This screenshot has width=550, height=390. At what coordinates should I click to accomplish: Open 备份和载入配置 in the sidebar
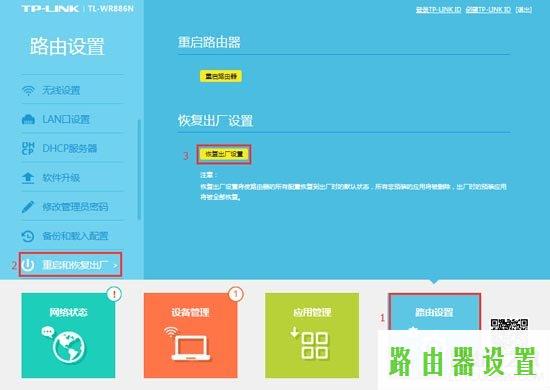click(x=72, y=236)
